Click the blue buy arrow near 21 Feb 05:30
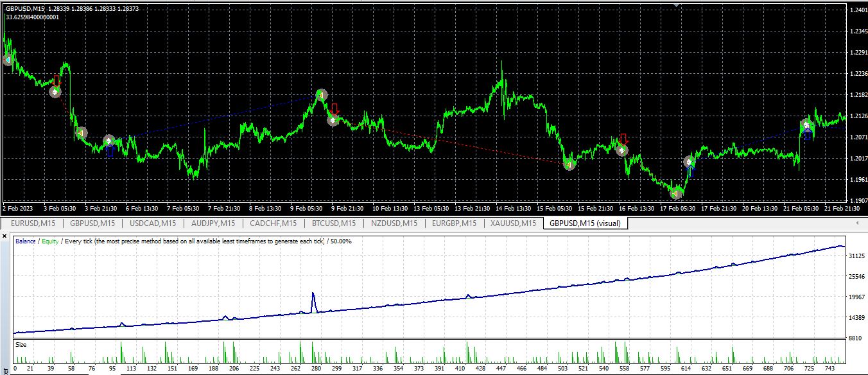The width and height of the screenshot is (868, 375). point(808,134)
